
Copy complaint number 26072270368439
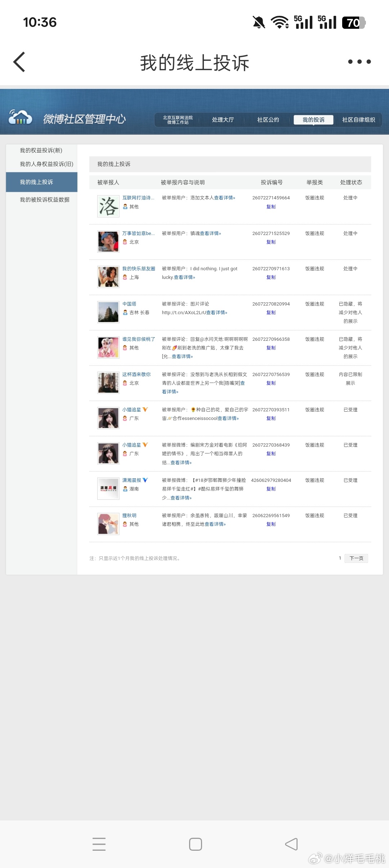(271, 453)
